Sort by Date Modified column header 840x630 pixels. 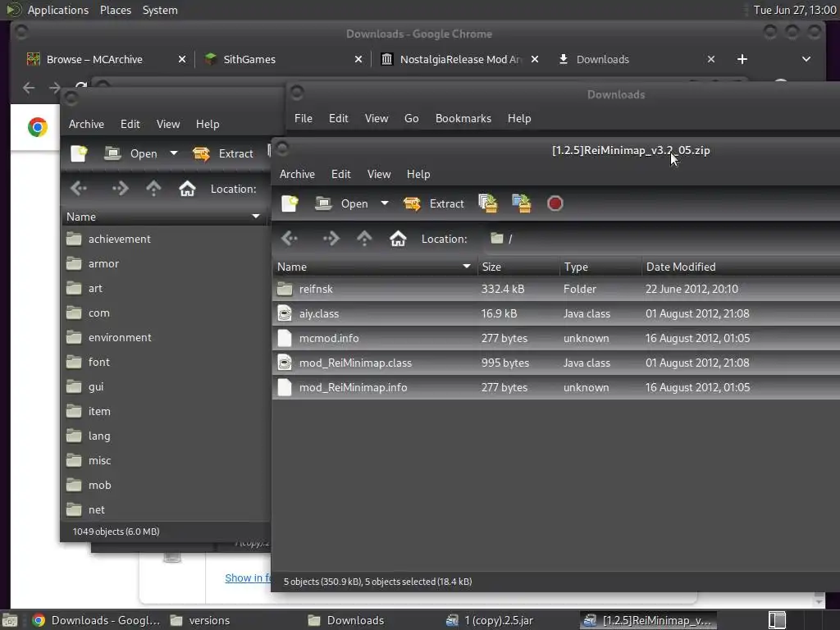(x=742, y=267)
